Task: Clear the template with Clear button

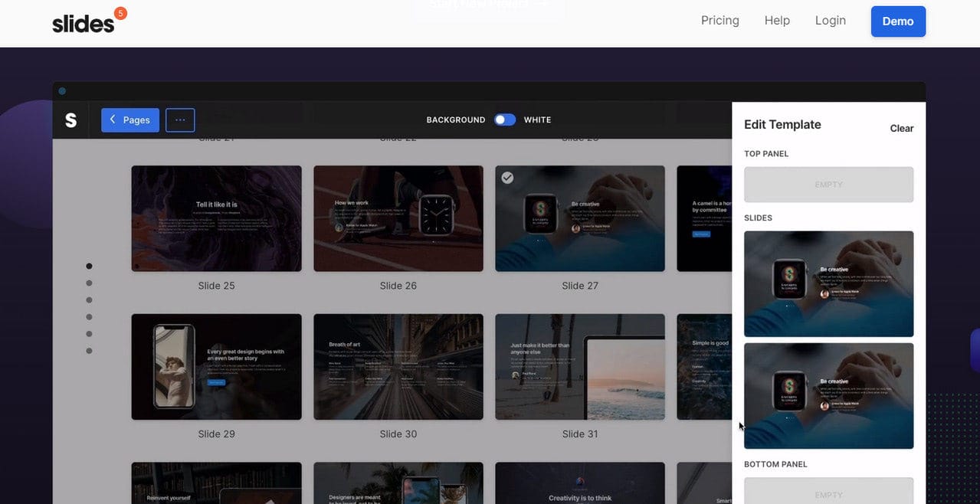Action: pyautogui.click(x=901, y=129)
